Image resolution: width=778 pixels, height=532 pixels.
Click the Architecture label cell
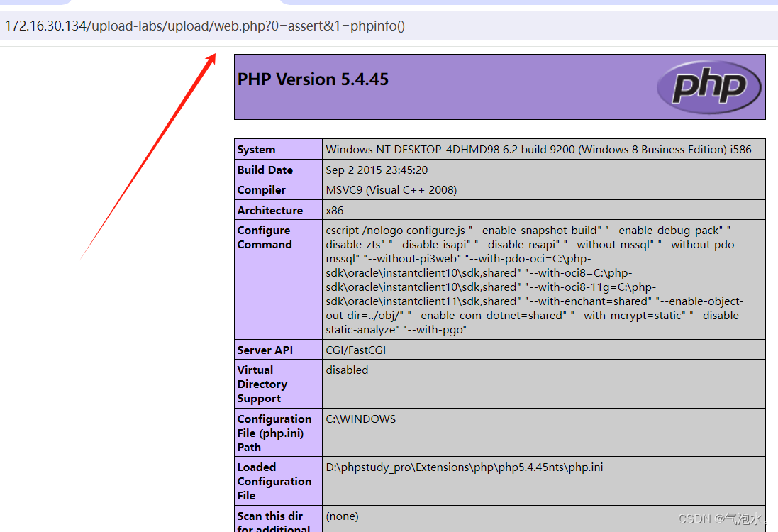tap(278, 210)
